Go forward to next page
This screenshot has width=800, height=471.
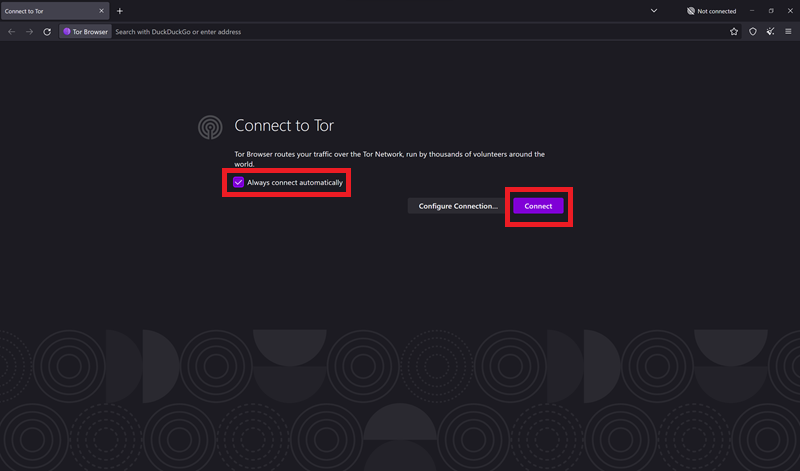29,32
